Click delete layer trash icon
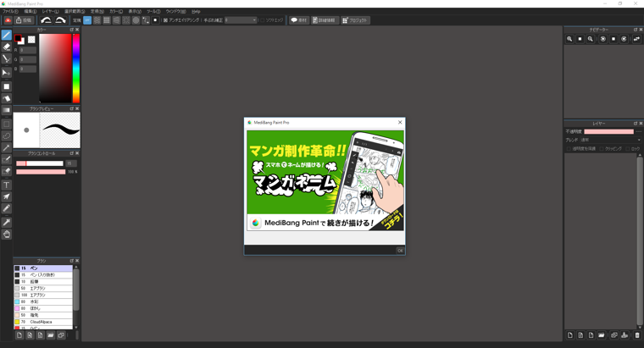Screen dimensions: 644x348 (637, 335)
